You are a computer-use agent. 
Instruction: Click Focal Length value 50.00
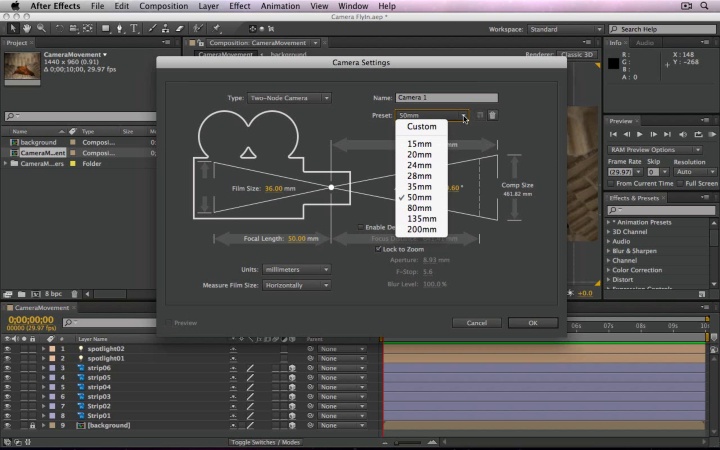tap(297, 239)
